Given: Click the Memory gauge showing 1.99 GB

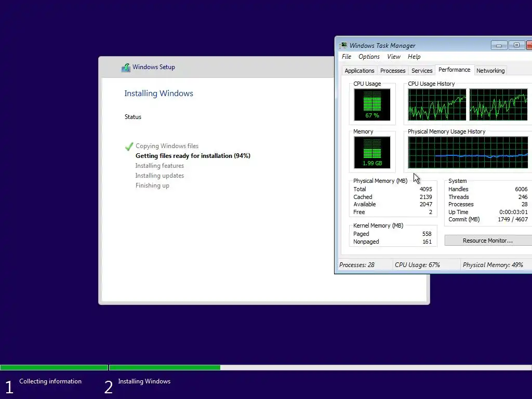Looking at the screenshot, I should click(x=372, y=153).
